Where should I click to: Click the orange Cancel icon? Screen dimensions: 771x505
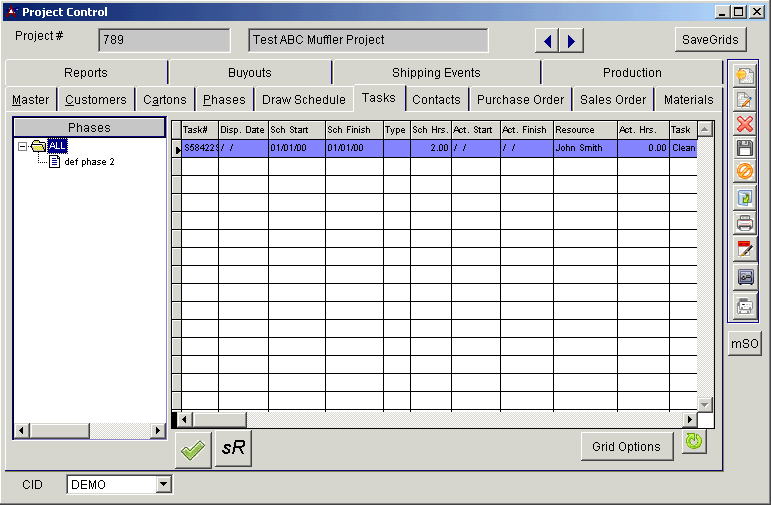[x=744, y=172]
